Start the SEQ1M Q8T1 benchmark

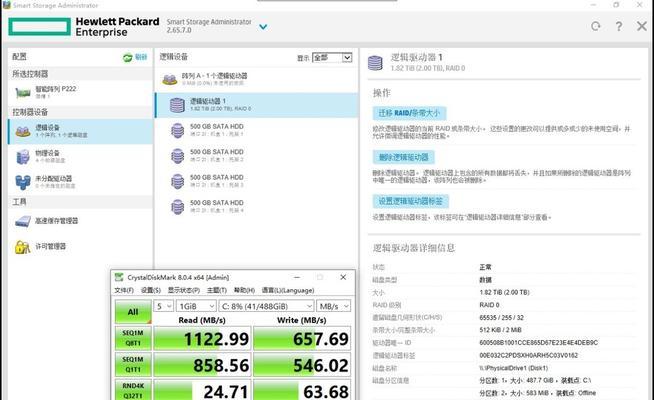[x=133, y=338]
